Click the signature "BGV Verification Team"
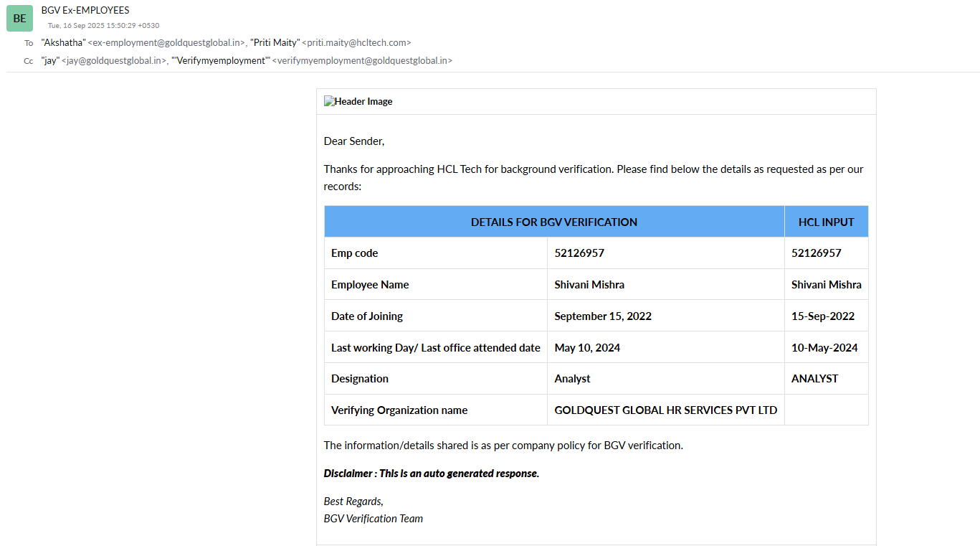 click(x=374, y=519)
